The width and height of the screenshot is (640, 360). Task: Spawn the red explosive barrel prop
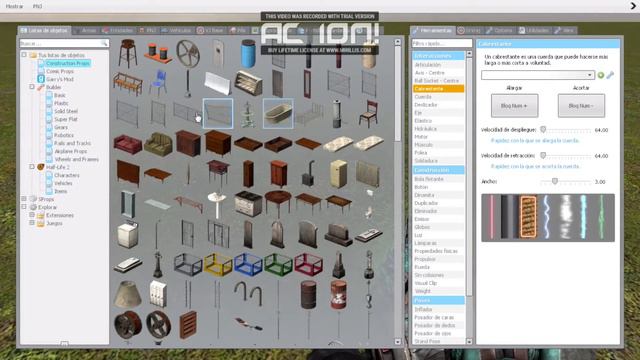338,294
